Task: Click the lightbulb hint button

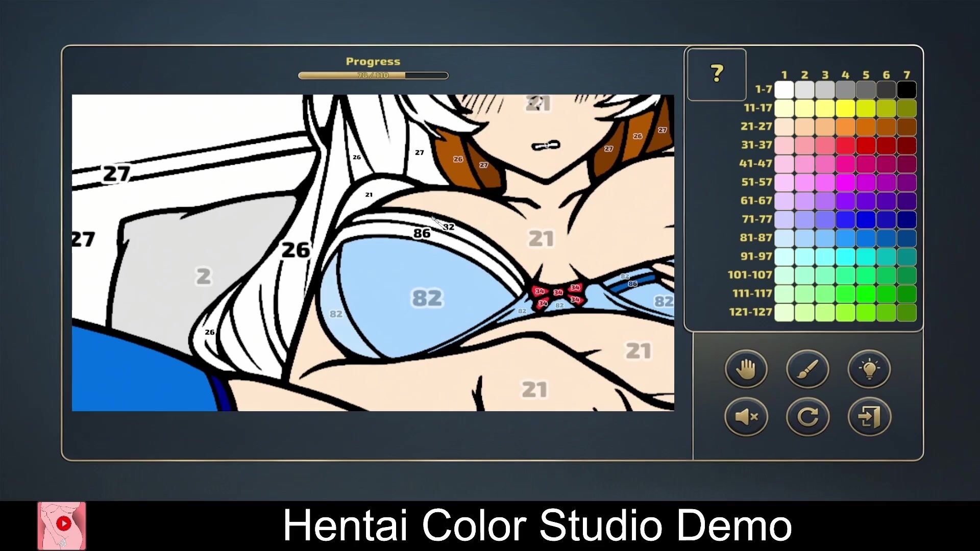Action: point(869,369)
